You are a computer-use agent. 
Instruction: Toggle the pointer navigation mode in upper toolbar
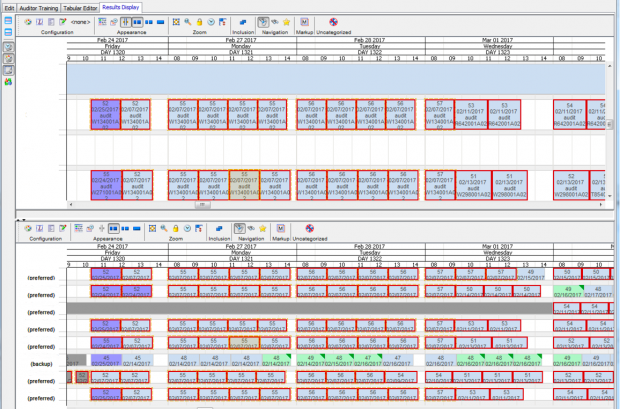[x=263, y=21]
